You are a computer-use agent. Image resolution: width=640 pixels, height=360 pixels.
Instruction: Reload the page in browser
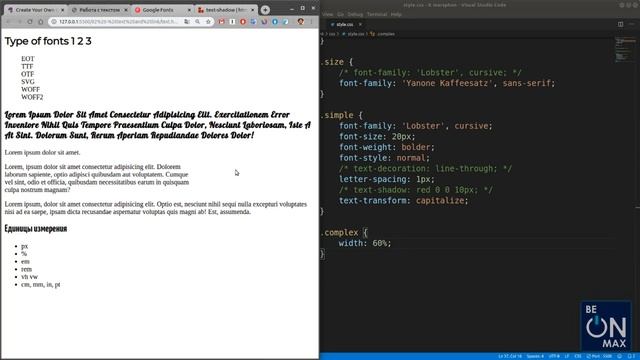[30, 22]
